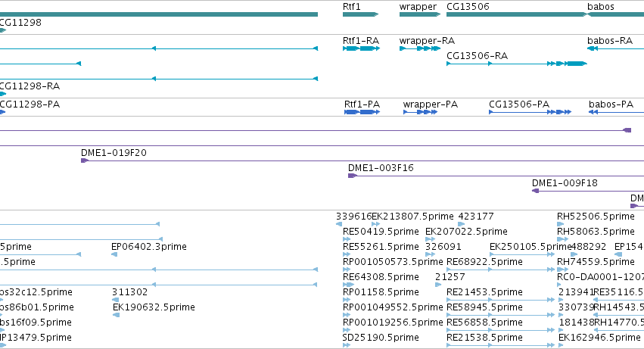Select the EK207022.5prime EST label
This screenshot has width=644, height=349.
point(466,232)
